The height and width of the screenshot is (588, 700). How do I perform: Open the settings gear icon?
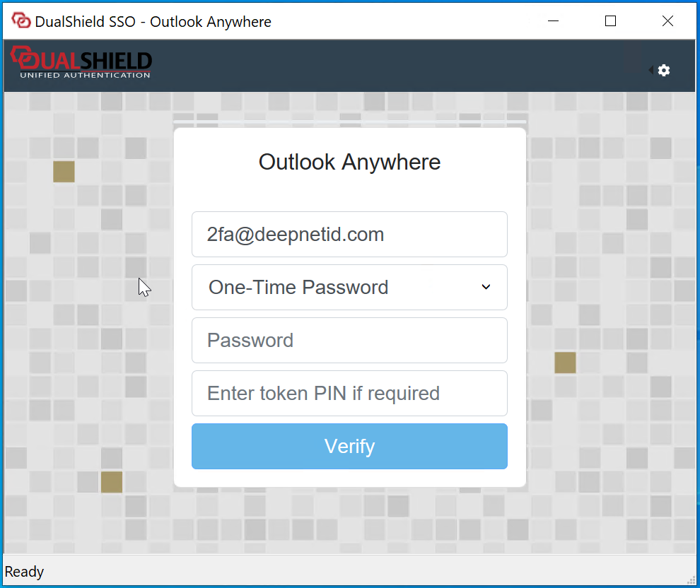pos(664,70)
